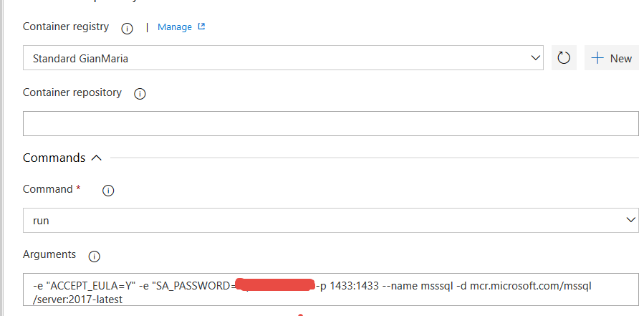
Task: Open the Command dropdown showing run
Action: (331, 220)
